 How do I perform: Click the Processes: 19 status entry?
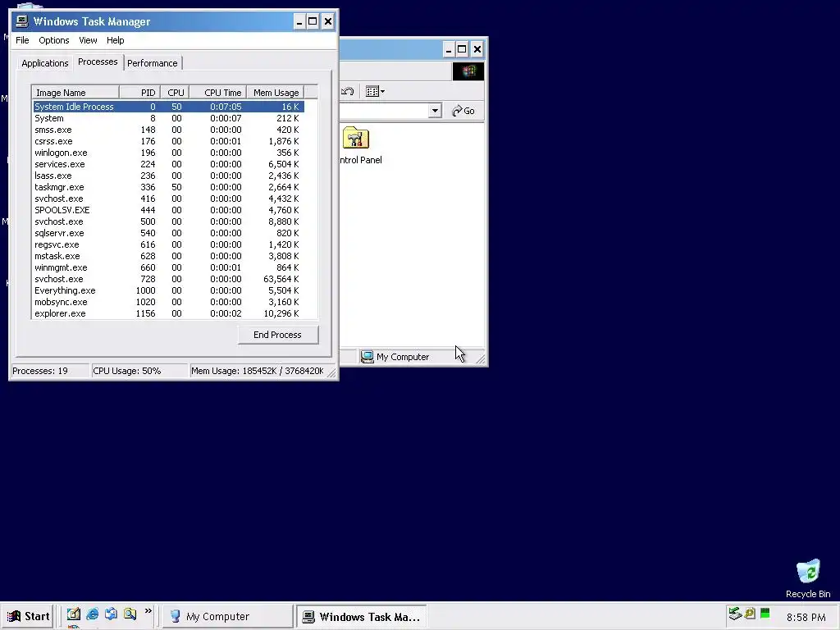pos(50,372)
